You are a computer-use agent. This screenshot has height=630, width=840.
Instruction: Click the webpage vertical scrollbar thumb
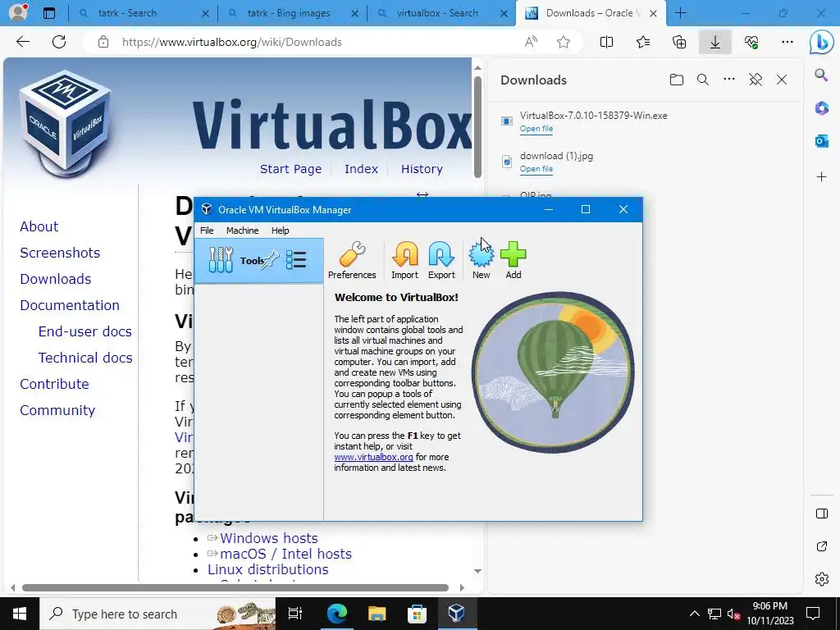pyautogui.click(x=477, y=126)
